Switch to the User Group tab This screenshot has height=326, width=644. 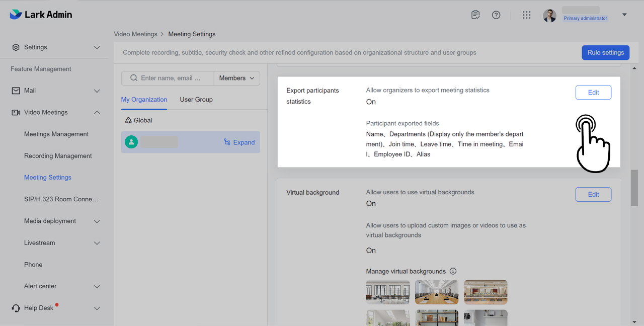pyautogui.click(x=196, y=100)
